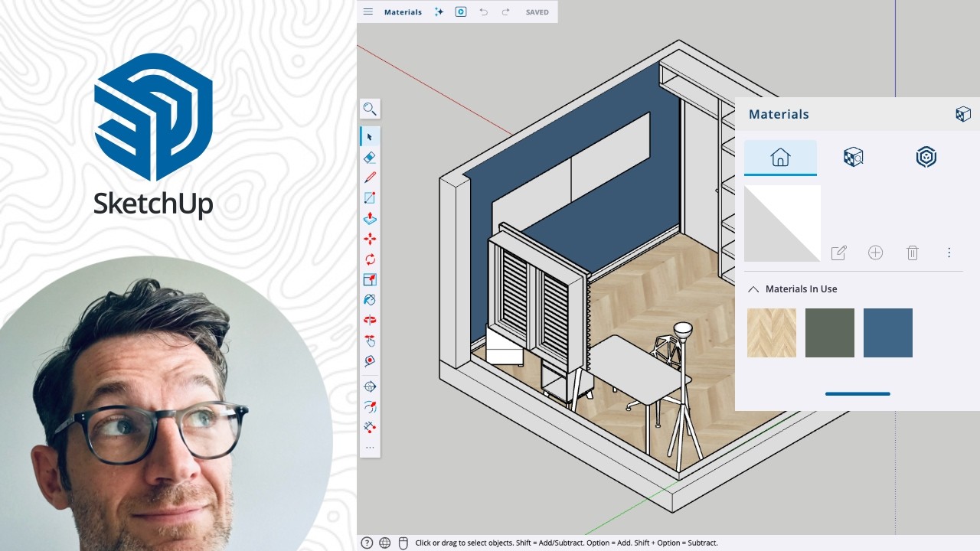980x551 pixels.
Task: Click the globe language icon in status bar
Action: pyautogui.click(x=385, y=543)
